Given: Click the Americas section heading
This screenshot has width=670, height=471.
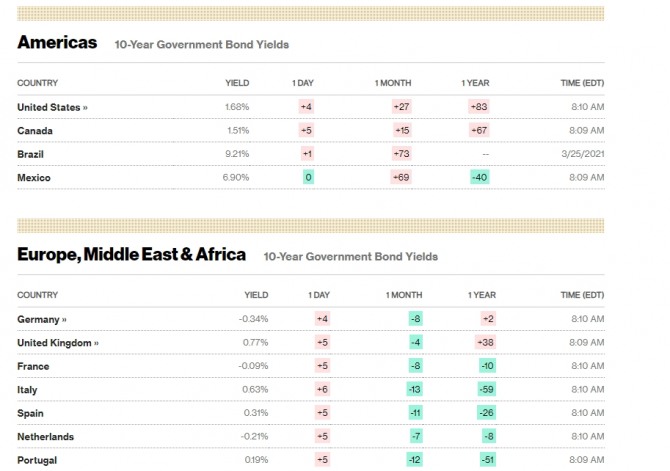Looking at the screenshot, I should (x=57, y=42).
